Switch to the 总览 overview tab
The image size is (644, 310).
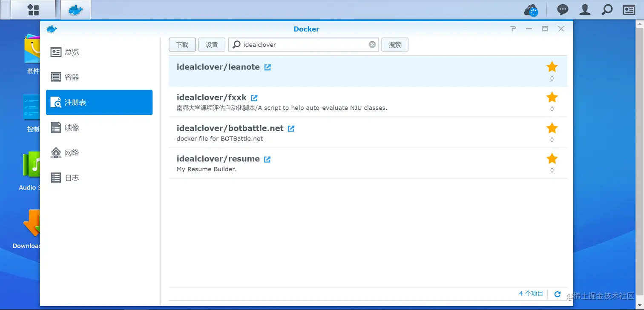(99, 52)
